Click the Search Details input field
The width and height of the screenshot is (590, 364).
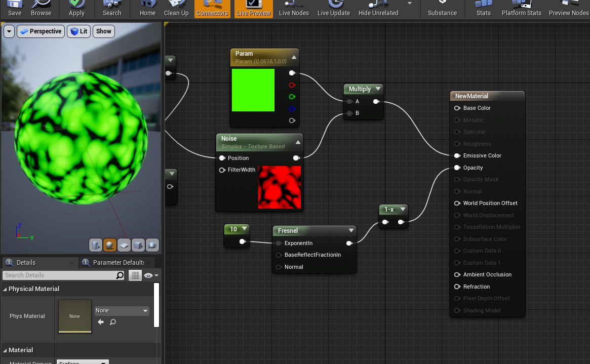[x=59, y=275]
